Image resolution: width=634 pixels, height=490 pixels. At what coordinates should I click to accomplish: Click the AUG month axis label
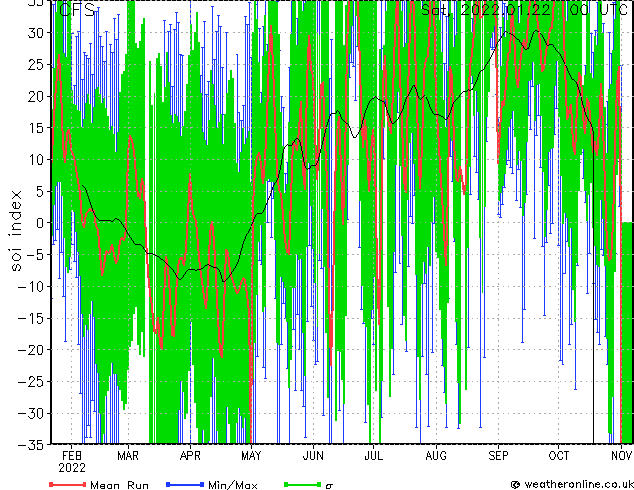point(436,456)
